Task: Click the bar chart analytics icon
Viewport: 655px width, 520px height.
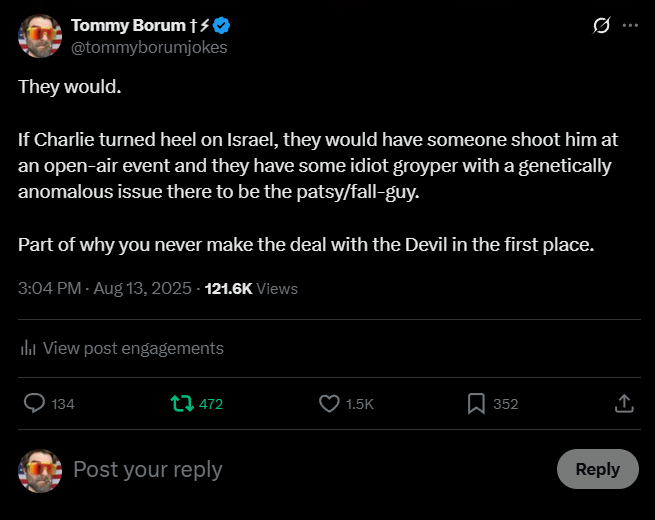Action: 28,348
